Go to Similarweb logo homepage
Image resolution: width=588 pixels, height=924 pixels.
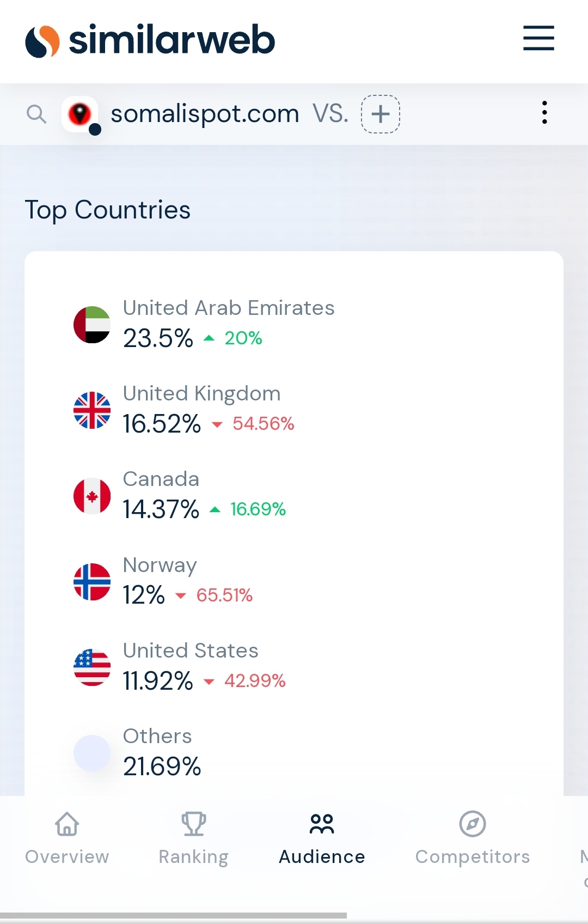coord(150,40)
